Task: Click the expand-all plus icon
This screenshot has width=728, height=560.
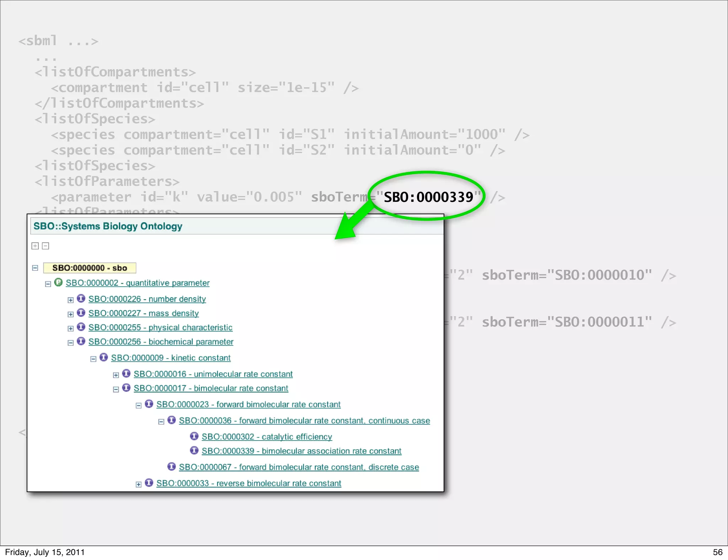Action: 35,246
